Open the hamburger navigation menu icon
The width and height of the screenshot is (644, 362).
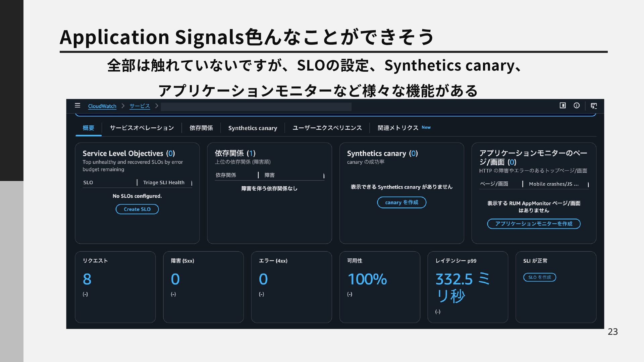coord(77,106)
